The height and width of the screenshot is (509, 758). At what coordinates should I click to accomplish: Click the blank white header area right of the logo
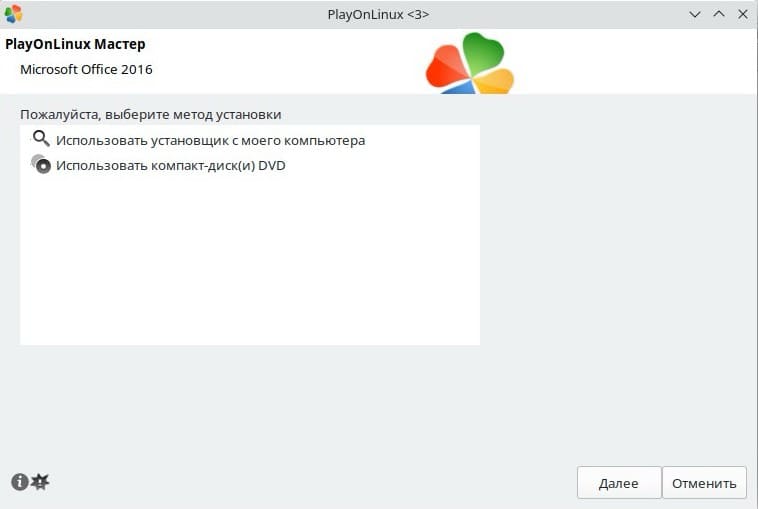[640, 62]
